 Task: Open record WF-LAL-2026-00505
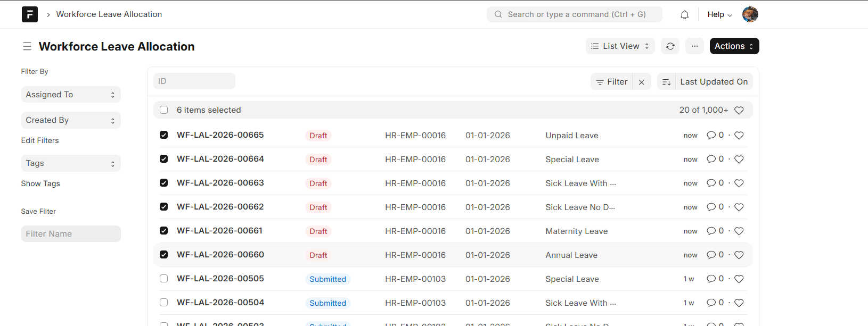220,279
